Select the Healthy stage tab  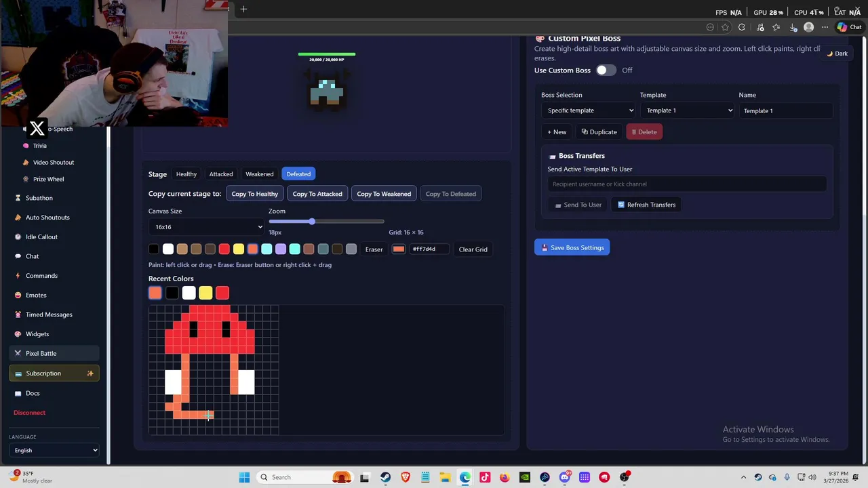(186, 174)
